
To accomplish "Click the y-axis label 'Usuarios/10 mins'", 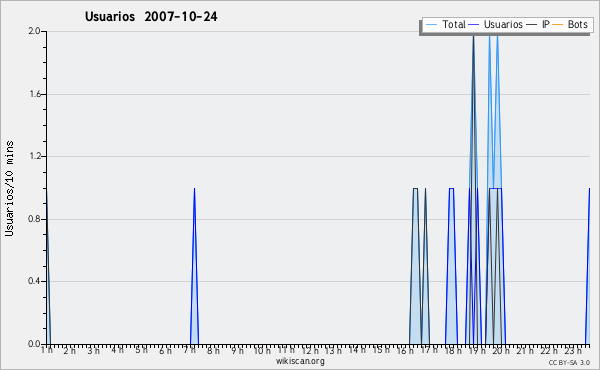I will coord(9,189).
